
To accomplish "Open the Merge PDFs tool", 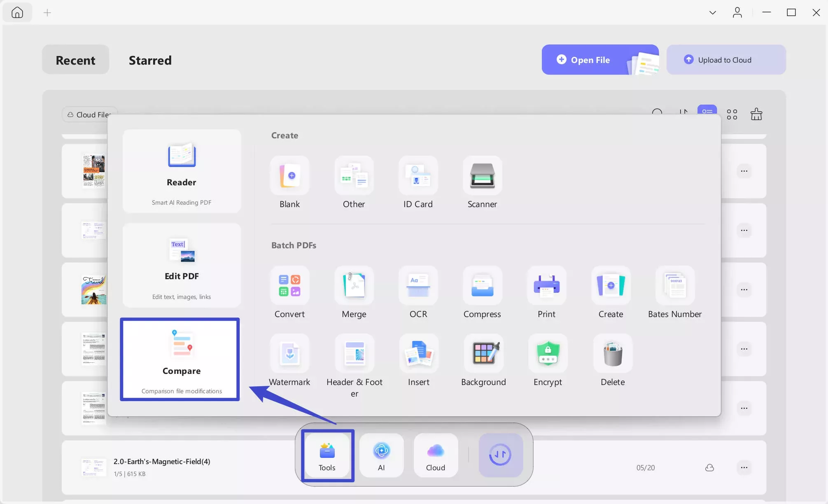I will tap(354, 286).
